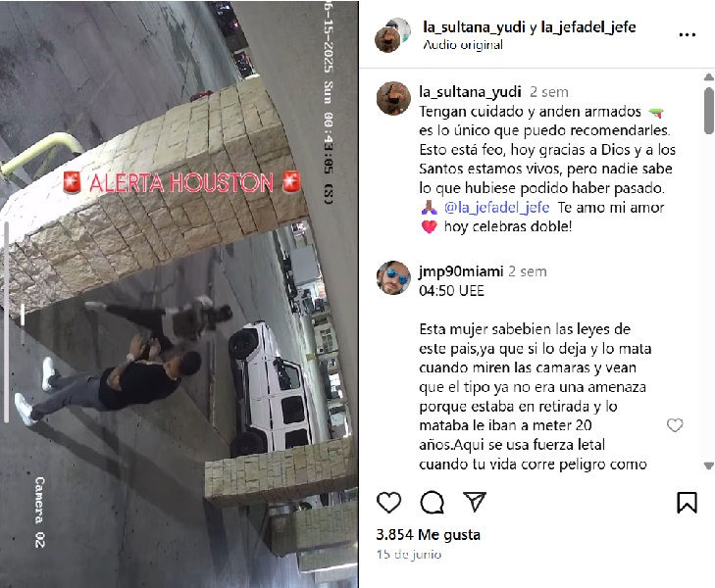This screenshot has height=588, width=715.
Task: Visit la_jefadel_jefe profile from the header
Action: point(588,26)
